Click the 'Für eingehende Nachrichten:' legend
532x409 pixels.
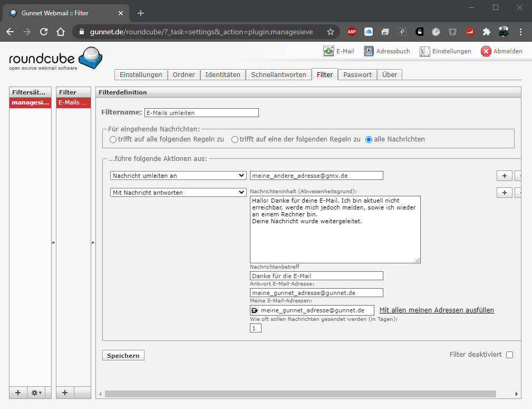point(154,129)
